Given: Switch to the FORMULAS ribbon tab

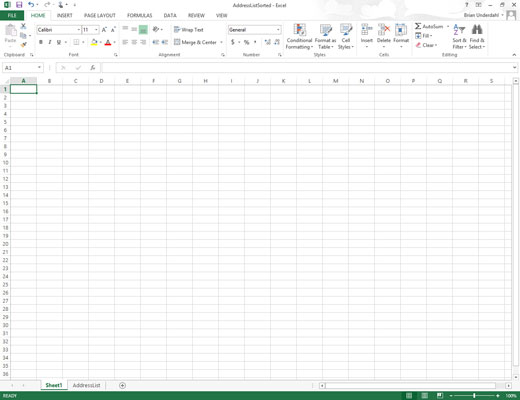Looking at the screenshot, I should (139, 15).
